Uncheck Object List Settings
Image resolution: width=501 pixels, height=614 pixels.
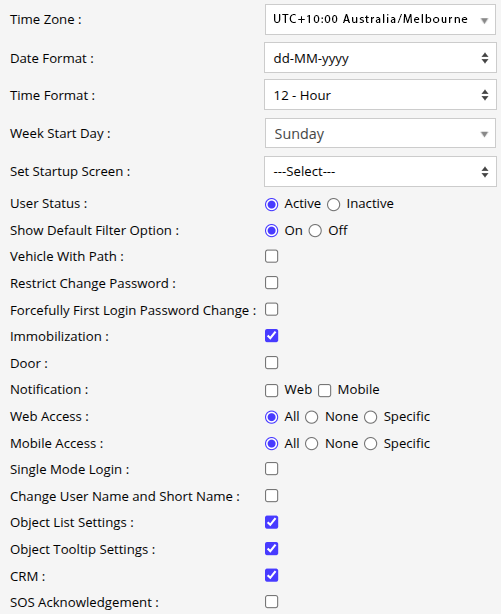pos(271,522)
